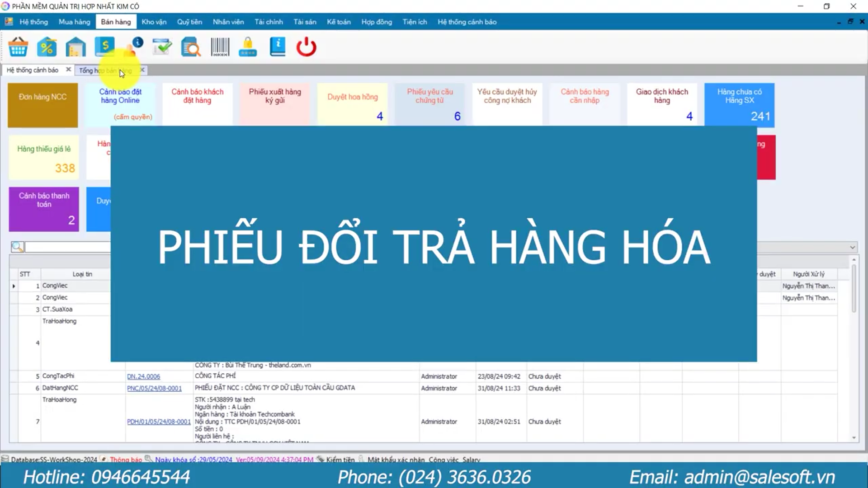Screen dimensions: 868x488
Task: Open the Hợp đồng menu
Action: (x=377, y=22)
